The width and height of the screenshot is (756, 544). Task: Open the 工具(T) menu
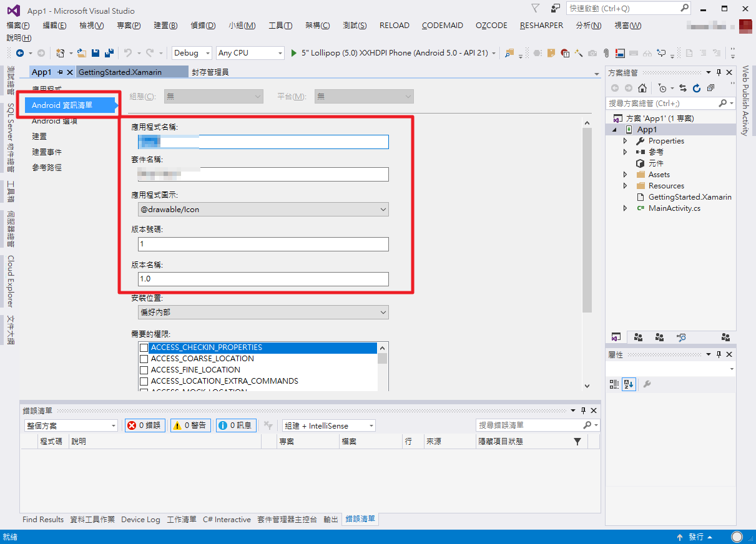tap(280, 26)
